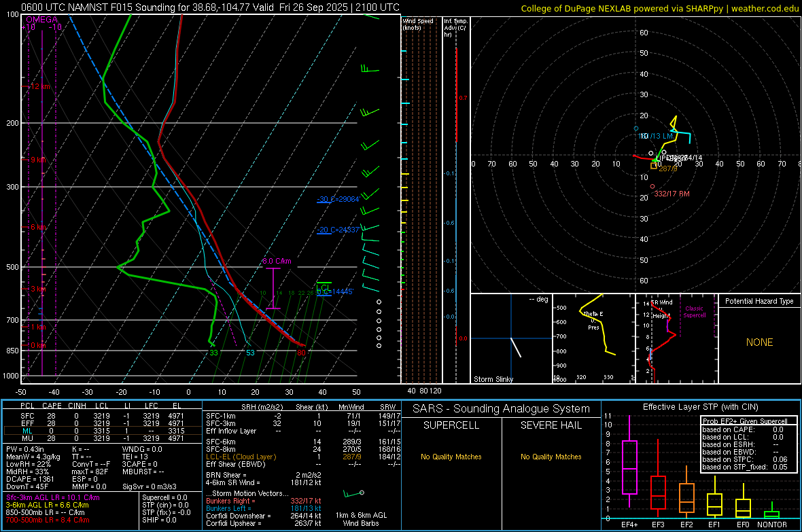Click the SUPERCELL analogue header
This screenshot has width=802, height=532.
(451, 425)
